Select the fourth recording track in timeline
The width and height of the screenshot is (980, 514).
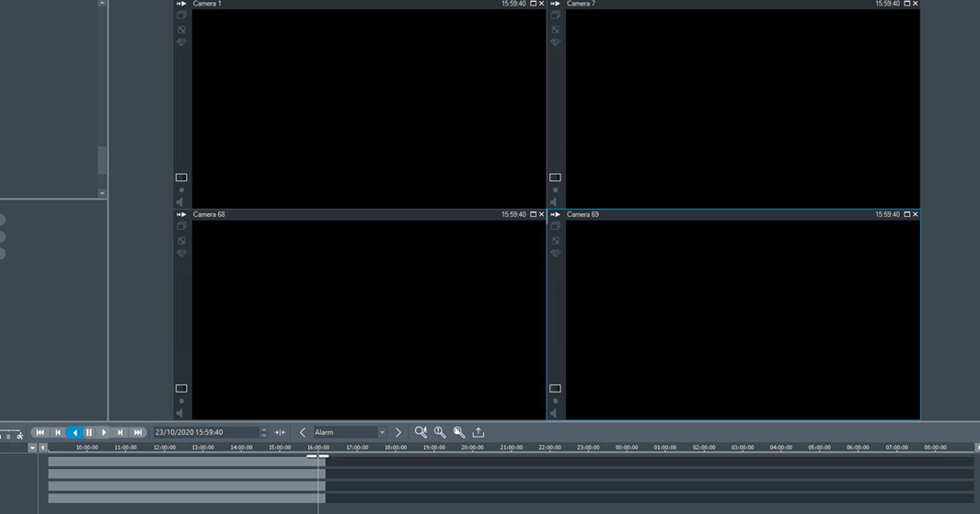click(x=511, y=498)
